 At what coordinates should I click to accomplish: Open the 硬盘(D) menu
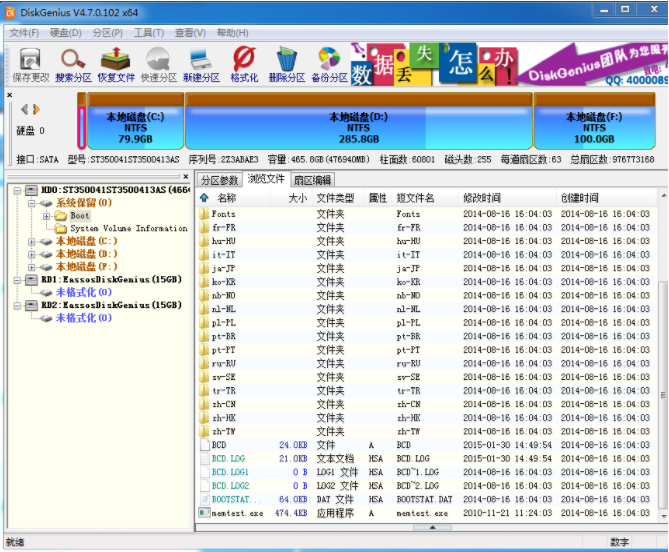[66, 33]
